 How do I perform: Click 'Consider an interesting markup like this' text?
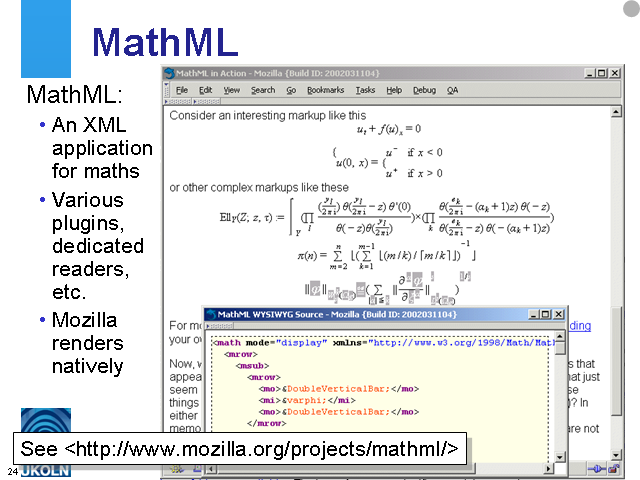(268, 116)
